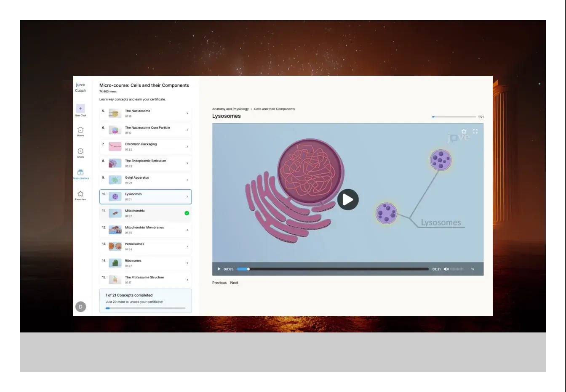The image size is (566, 392).
Task: Click the chevron on Proteasome Structure row
Action: (187, 280)
